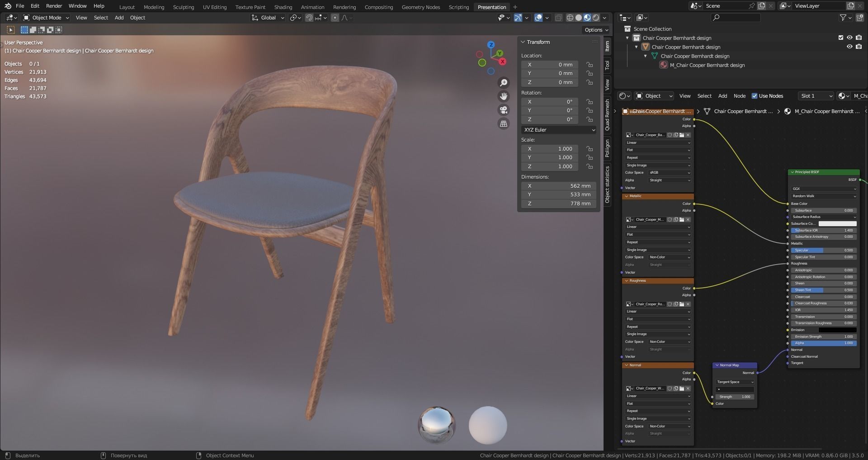Select rendered viewport shading
The height and width of the screenshot is (460, 868).
(x=596, y=18)
